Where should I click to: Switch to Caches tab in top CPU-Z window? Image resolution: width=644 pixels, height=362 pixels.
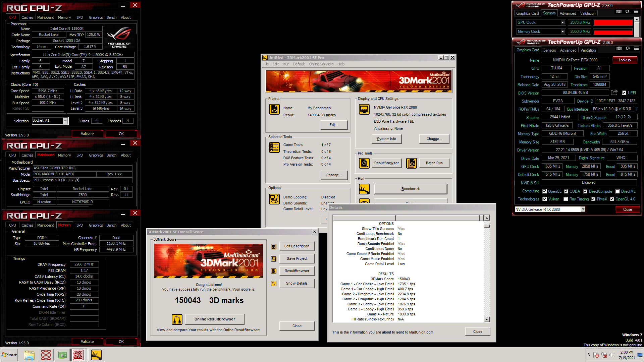(27, 17)
